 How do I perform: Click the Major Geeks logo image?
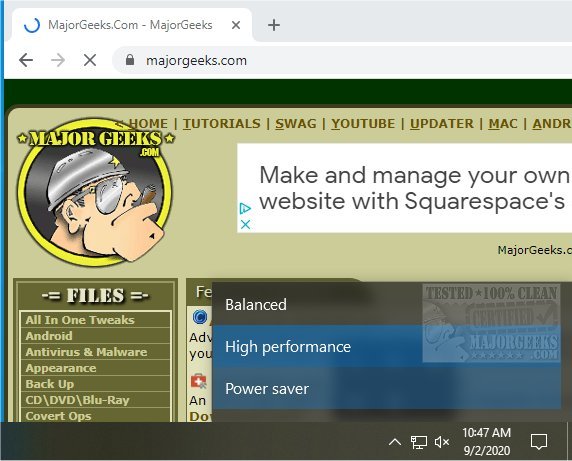click(x=96, y=191)
